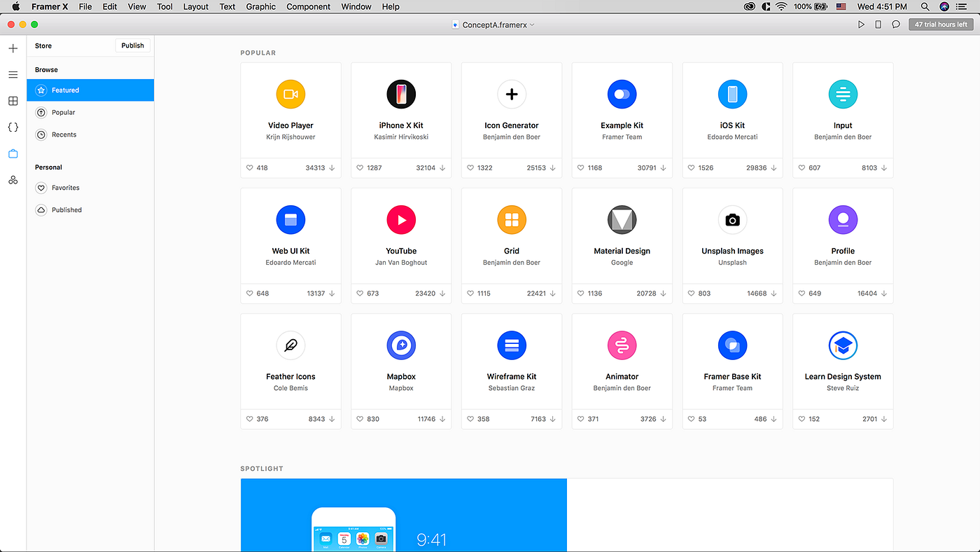The height and width of the screenshot is (552, 980).
Task: Open the Wireframe Kit package icon
Action: coord(512,345)
